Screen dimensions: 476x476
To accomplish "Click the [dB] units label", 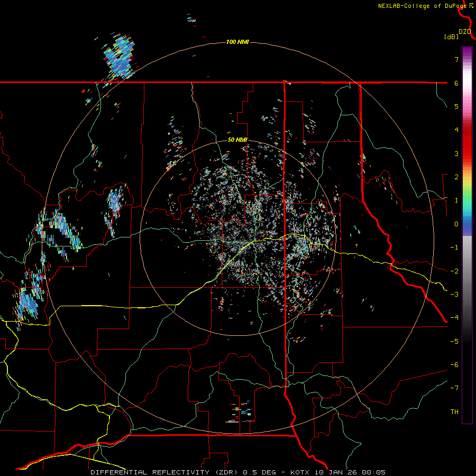I will (452, 37).
